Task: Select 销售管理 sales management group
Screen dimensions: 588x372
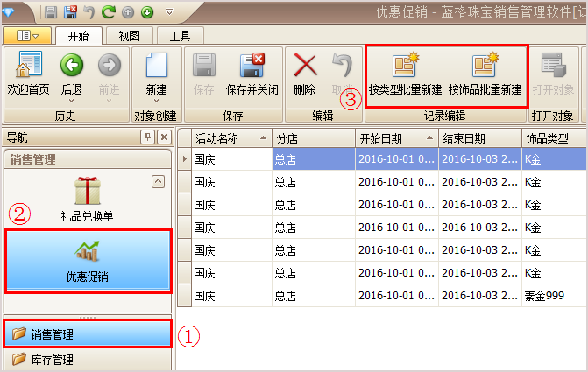Action: [x=87, y=333]
